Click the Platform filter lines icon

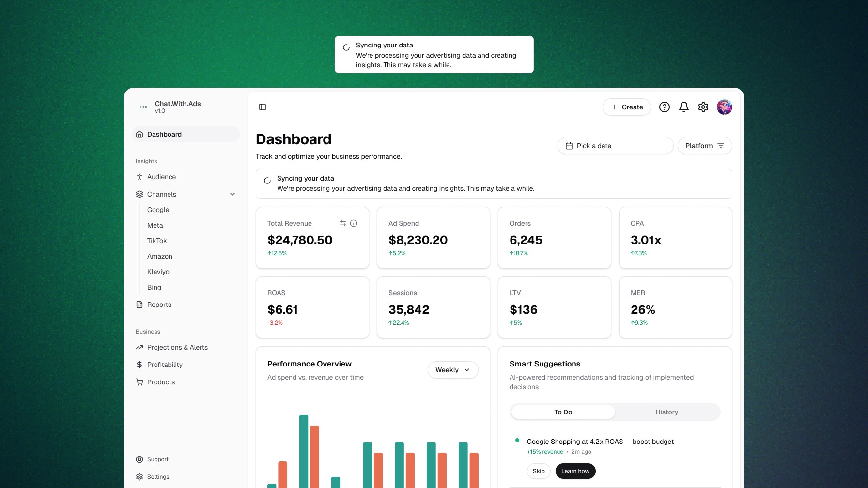721,146
